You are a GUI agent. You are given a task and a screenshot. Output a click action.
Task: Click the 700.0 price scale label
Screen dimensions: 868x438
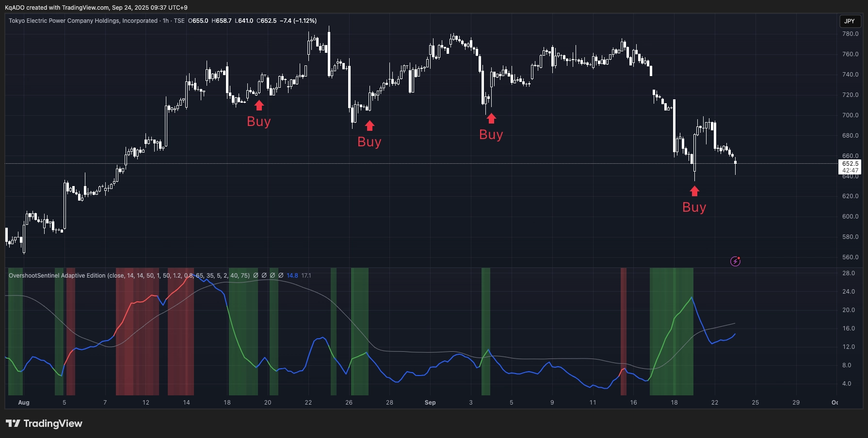[850, 115]
